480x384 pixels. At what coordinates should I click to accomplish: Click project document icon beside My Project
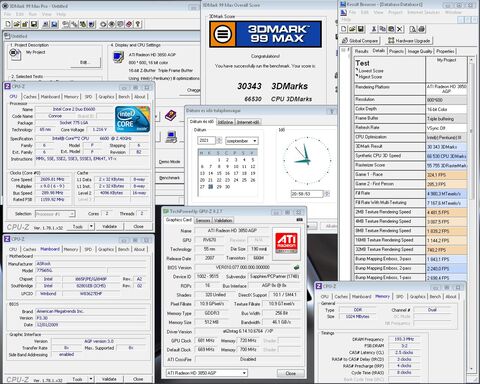15,54
